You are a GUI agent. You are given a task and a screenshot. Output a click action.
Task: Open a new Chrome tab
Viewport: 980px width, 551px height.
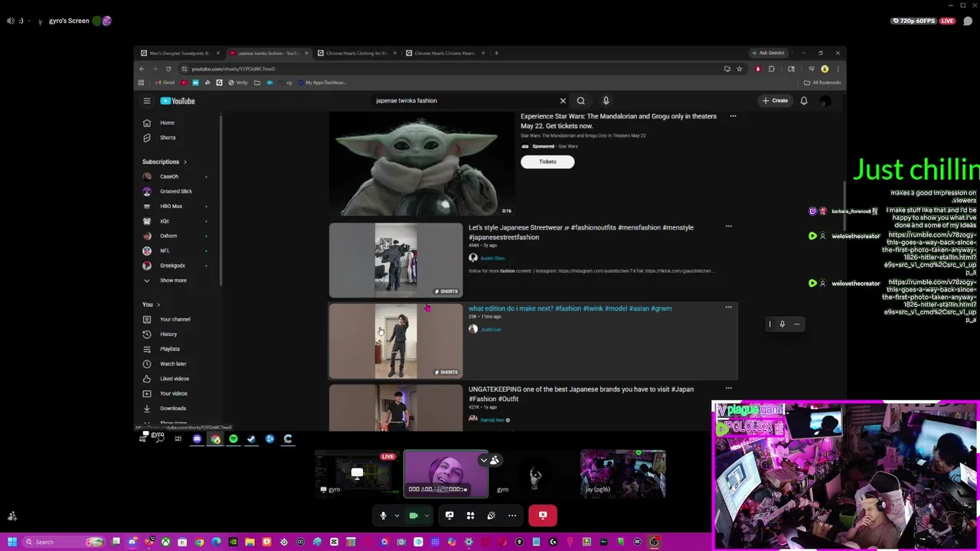[496, 54]
